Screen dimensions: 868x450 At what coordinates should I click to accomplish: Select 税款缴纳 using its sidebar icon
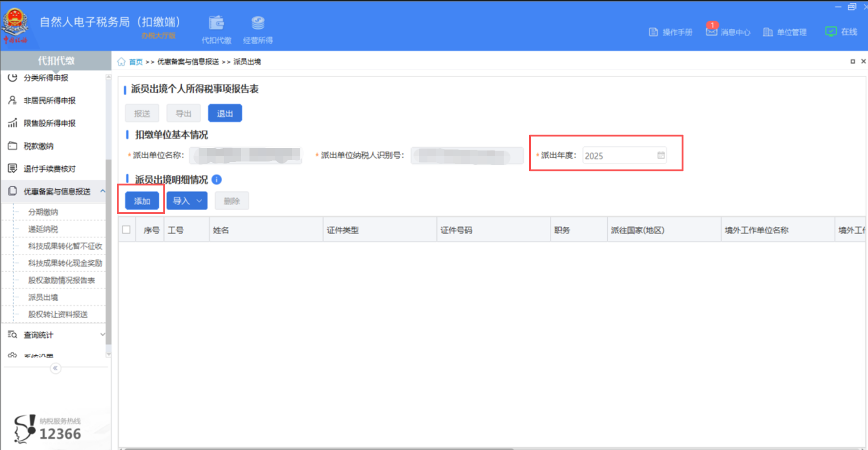(x=13, y=146)
